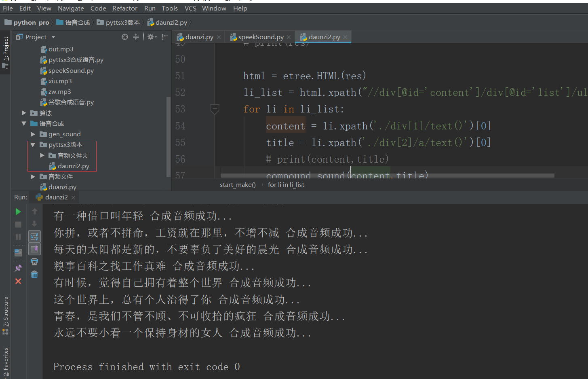Open the Refactor menu
The width and height of the screenshot is (588, 379).
pos(125,8)
